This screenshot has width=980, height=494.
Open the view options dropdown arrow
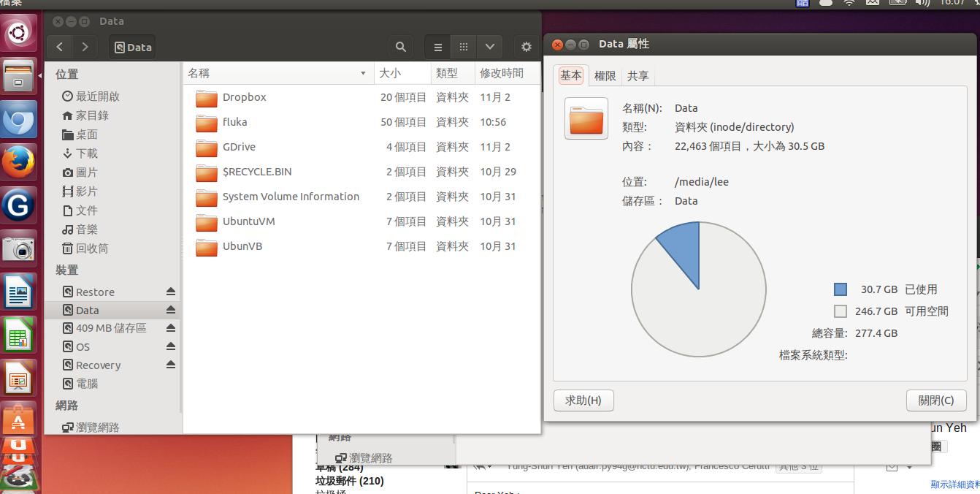coord(489,47)
